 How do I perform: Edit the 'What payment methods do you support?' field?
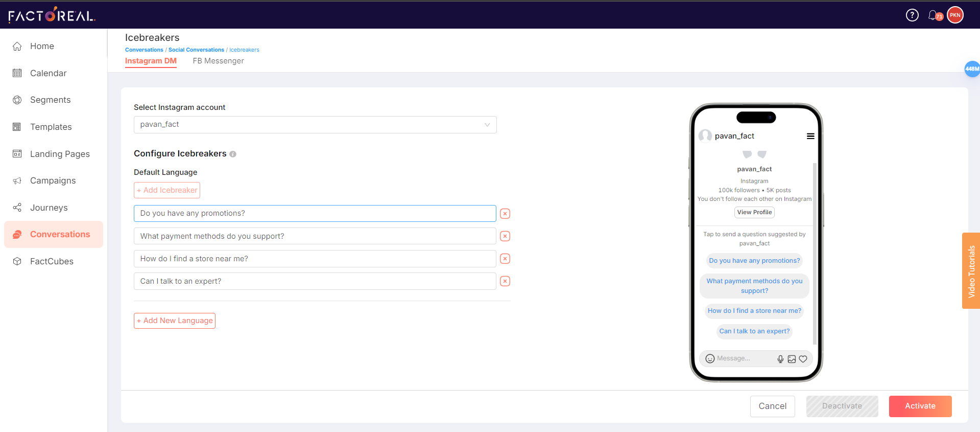point(315,236)
